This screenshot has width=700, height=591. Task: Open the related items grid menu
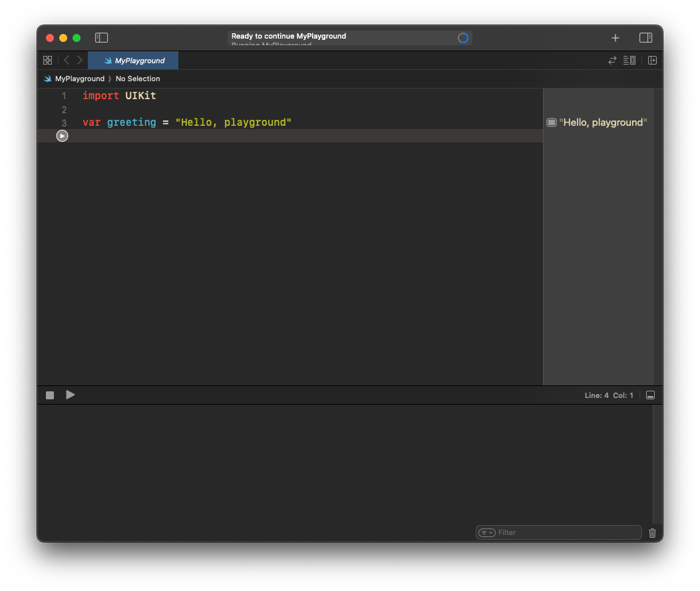(47, 61)
